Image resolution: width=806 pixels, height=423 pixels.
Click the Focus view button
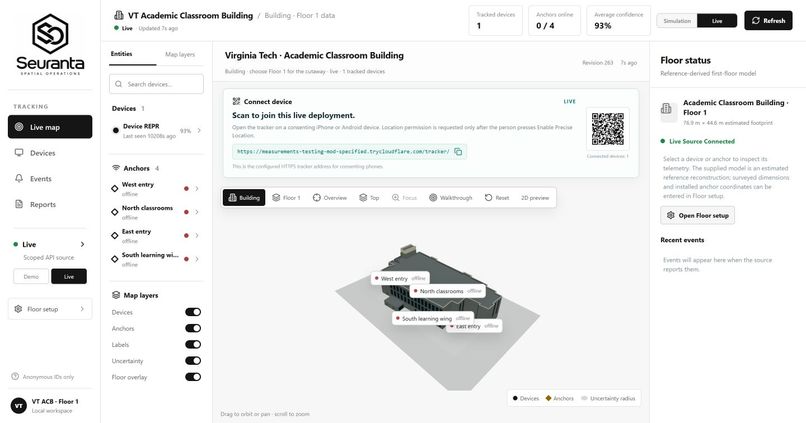pos(404,197)
